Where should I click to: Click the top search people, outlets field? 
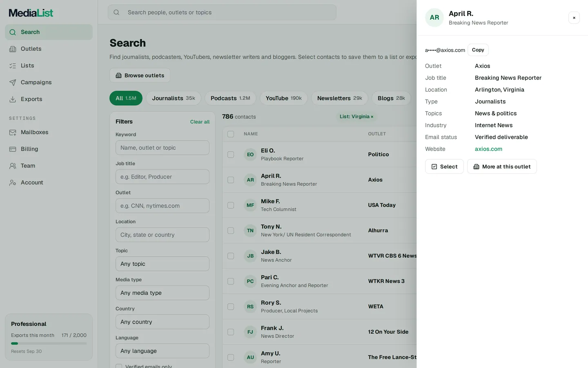(x=222, y=12)
